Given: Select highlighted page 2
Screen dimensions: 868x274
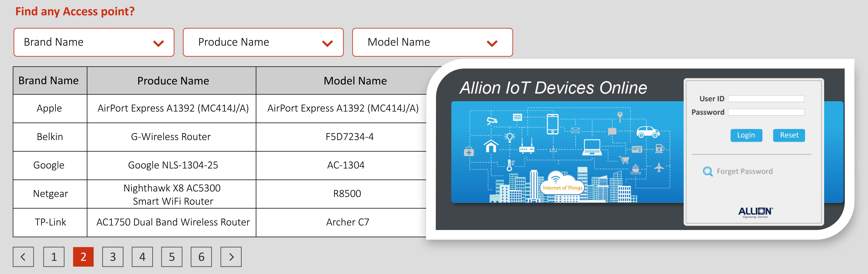Looking at the screenshot, I should (83, 257).
